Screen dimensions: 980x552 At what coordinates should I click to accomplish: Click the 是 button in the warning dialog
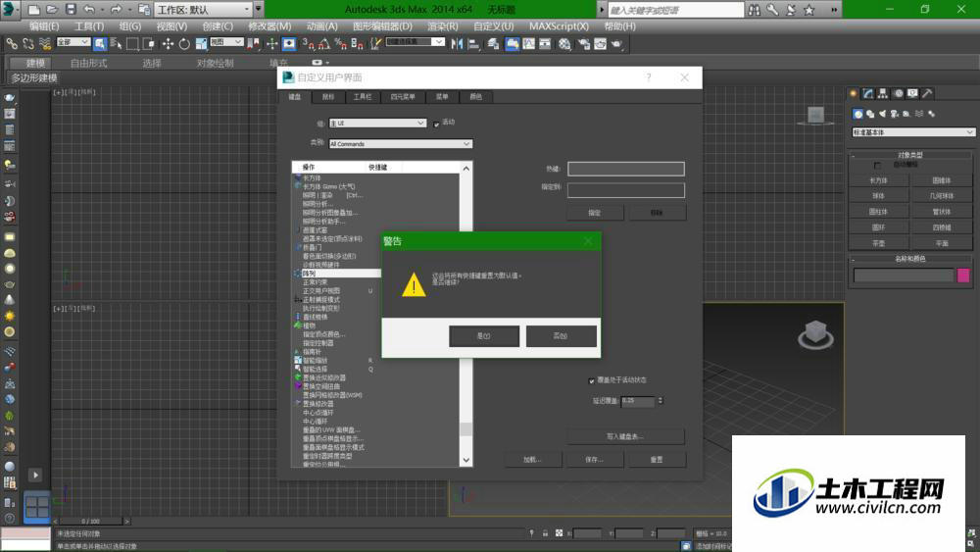pos(484,335)
